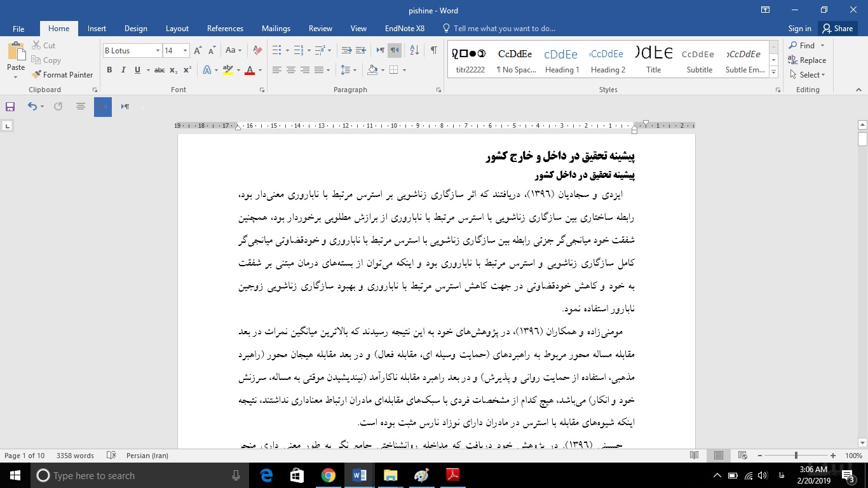868x488 pixels.
Task: Switch to the References tab
Action: pos(225,28)
